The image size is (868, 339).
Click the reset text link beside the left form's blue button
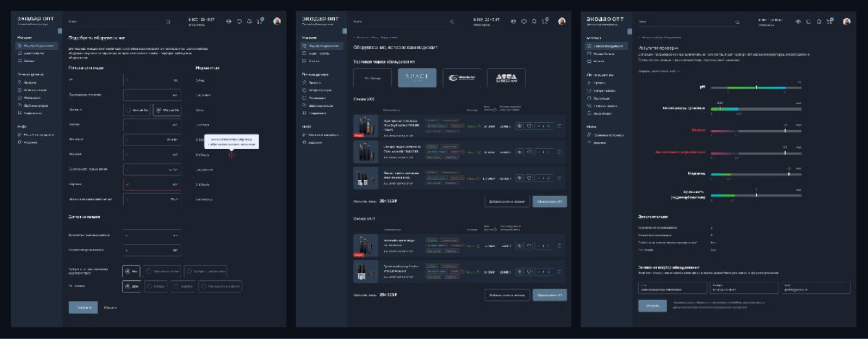coord(110,307)
